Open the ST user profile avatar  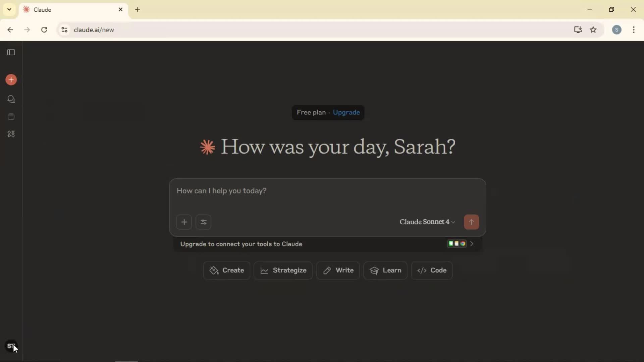pos(11,346)
